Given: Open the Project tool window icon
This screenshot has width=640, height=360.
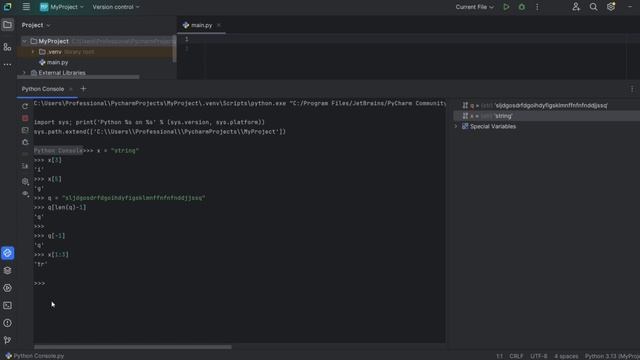Looking at the screenshot, I should coord(7,25).
